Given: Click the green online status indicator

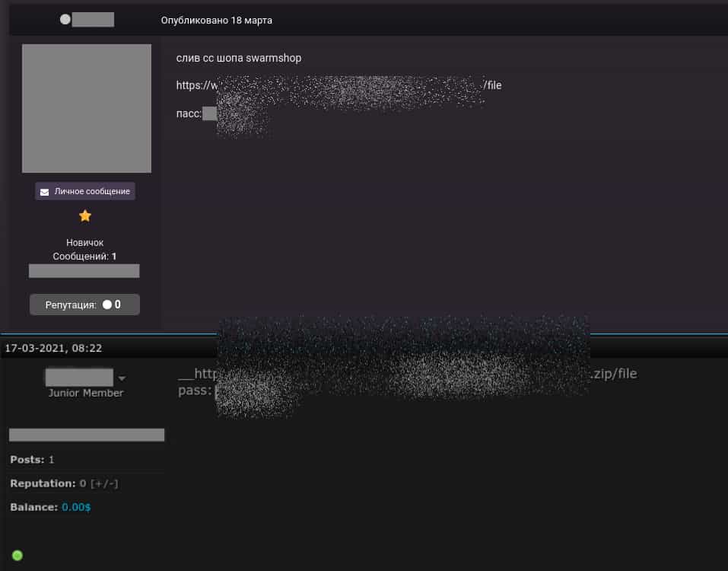Looking at the screenshot, I should 17,555.
